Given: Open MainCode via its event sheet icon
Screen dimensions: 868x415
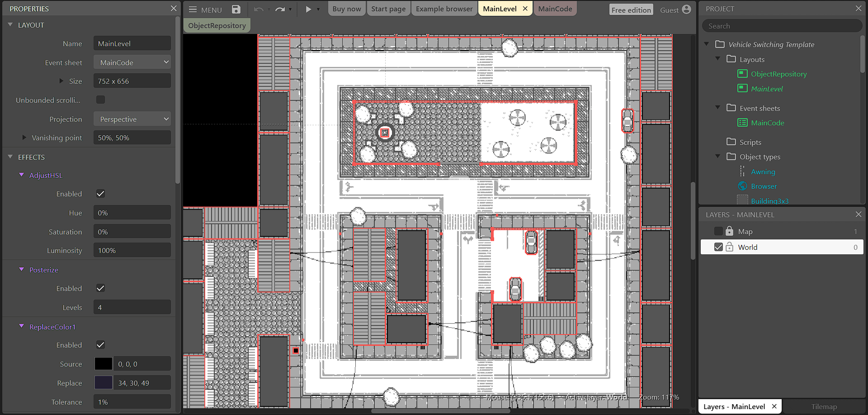Looking at the screenshot, I should 742,123.
